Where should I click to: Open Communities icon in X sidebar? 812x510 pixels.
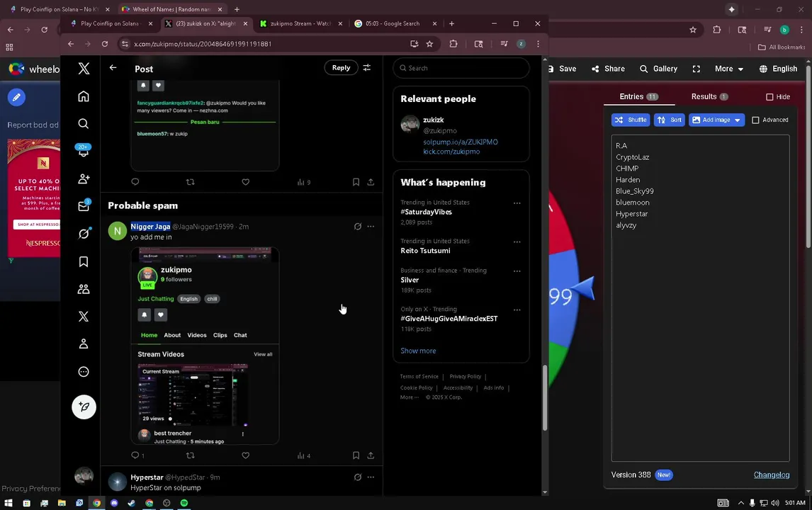pos(84,289)
